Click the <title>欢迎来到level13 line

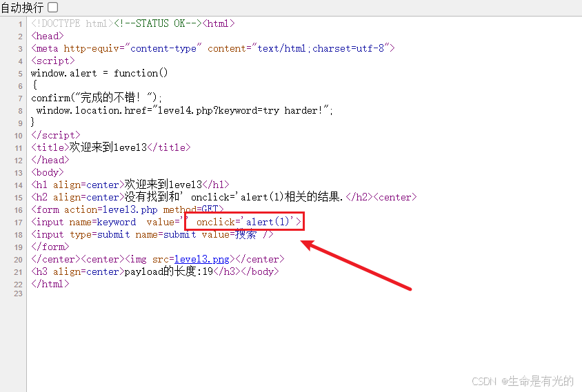(x=111, y=147)
